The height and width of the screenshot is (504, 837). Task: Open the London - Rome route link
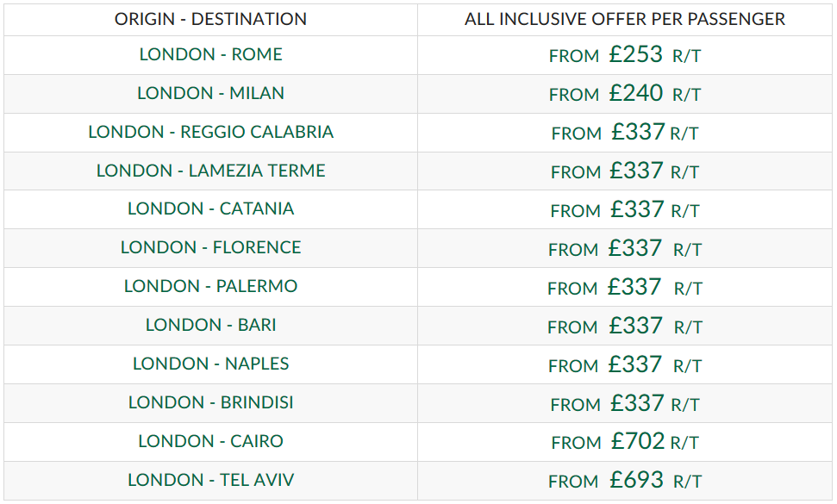point(210,54)
